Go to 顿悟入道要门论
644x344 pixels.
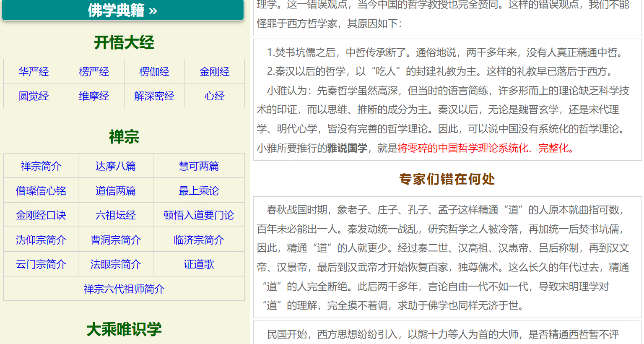[x=199, y=215]
